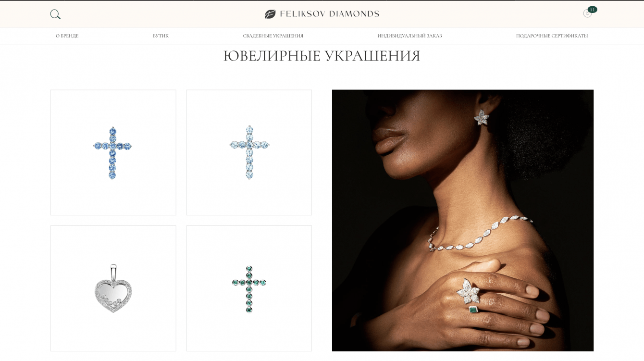
Task: Open the search magnifier icon
Action: (x=55, y=14)
